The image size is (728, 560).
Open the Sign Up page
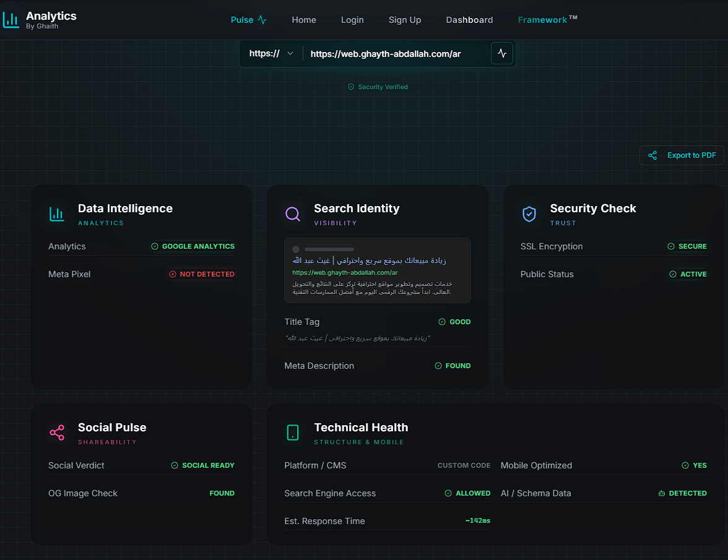pyautogui.click(x=405, y=20)
